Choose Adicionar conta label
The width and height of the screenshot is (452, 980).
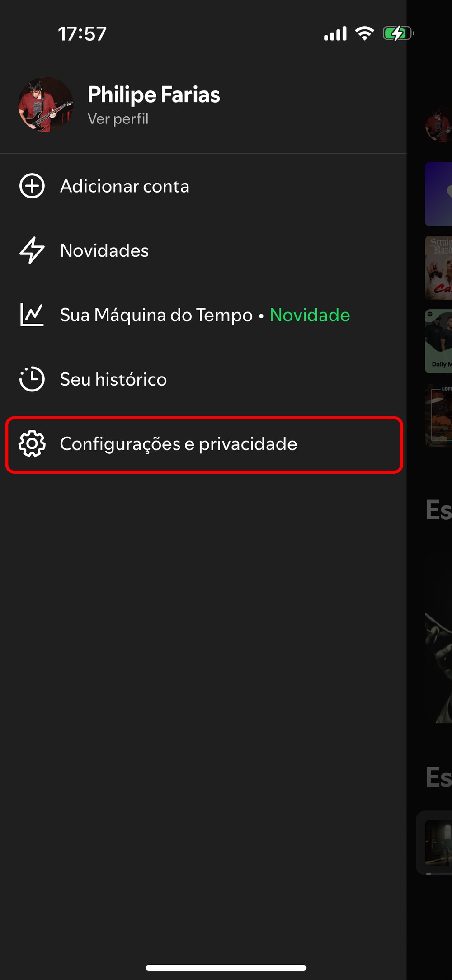[x=125, y=186]
